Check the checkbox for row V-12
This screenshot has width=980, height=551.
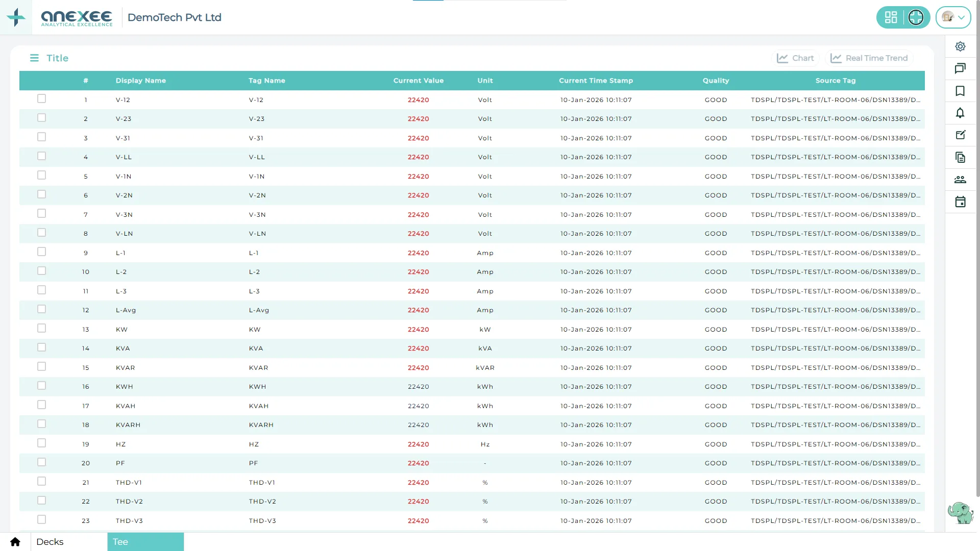click(x=42, y=98)
